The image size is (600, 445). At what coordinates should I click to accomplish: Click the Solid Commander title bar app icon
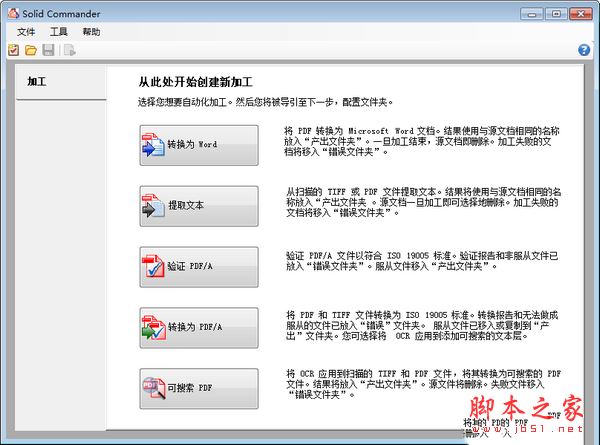pos(13,13)
